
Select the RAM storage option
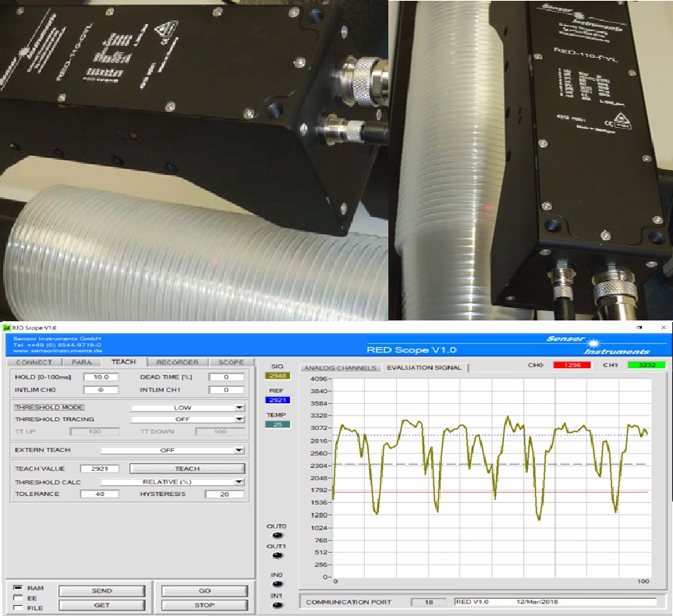point(18,588)
